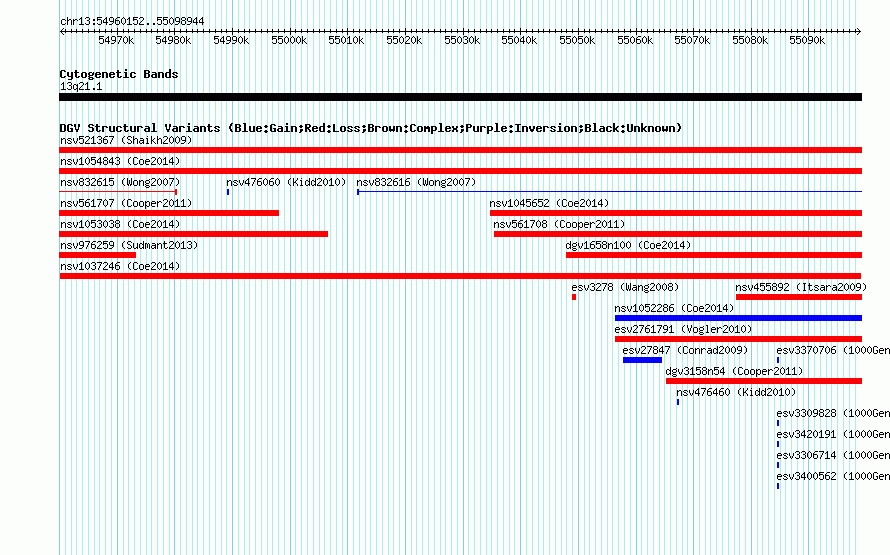Open esv2761791 (Vogler2010) variant label

pyautogui.click(x=683, y=329)
